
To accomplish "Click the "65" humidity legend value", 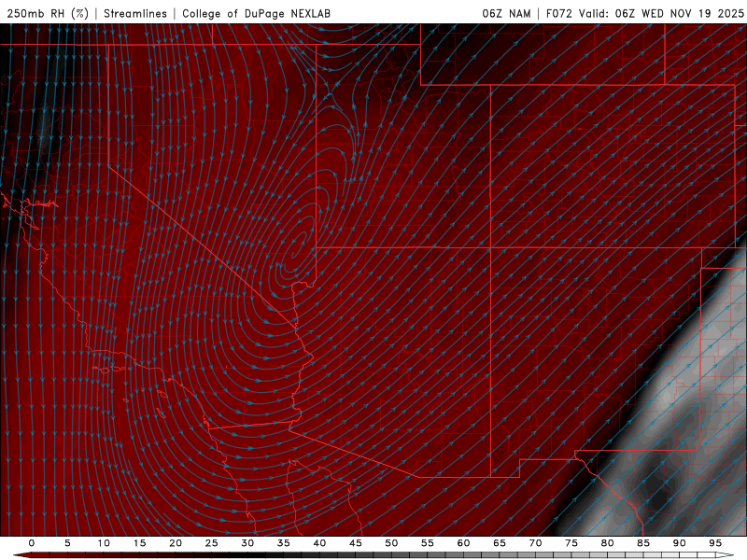I will pyautogui.click(x=500, y=543).
